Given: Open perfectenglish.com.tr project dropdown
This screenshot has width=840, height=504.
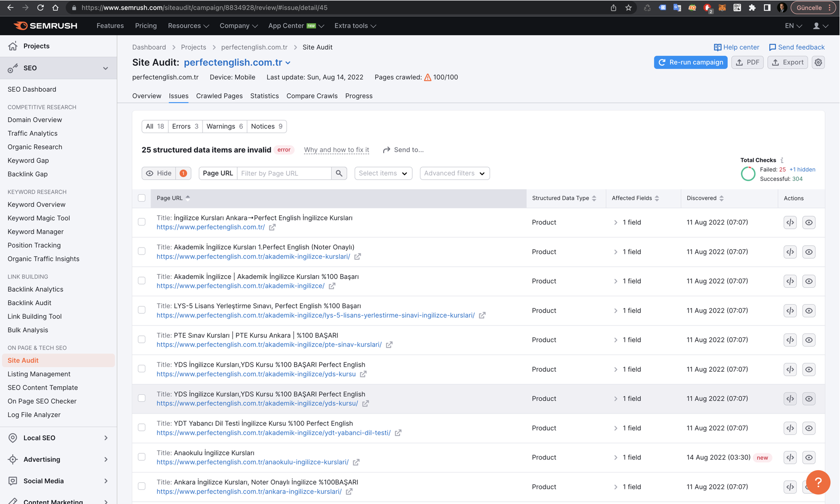Looking at the screenshot, I should point(237,62).
